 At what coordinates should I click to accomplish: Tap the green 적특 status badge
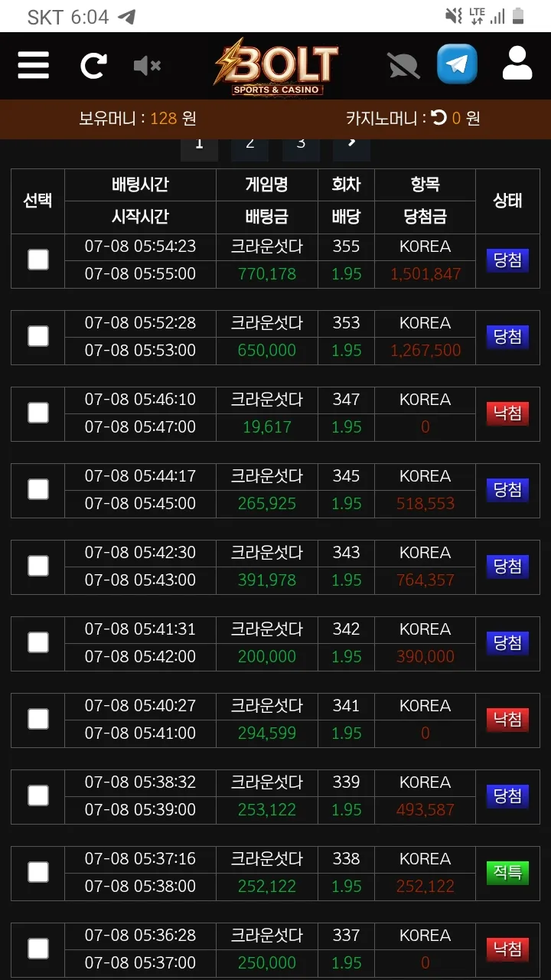coord(507,873)
